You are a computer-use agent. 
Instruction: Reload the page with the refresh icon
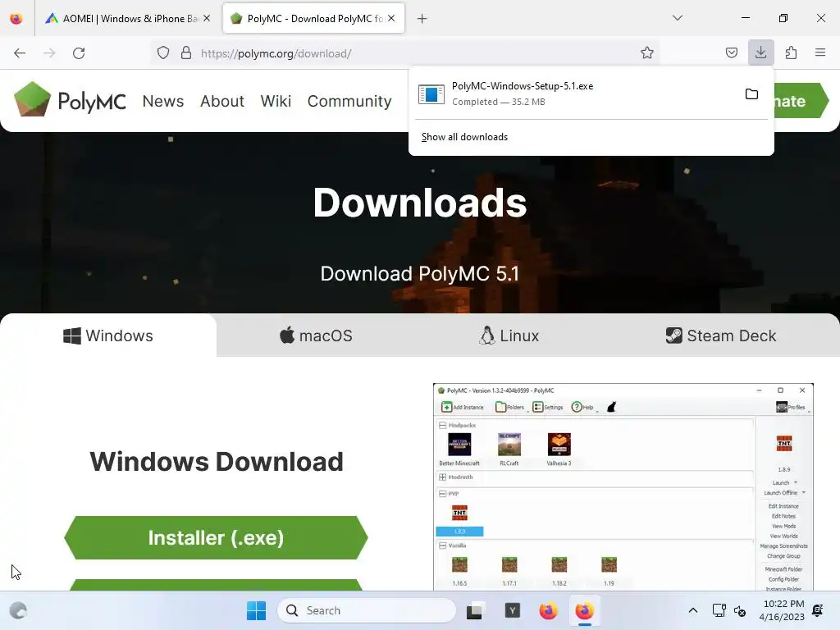pos(79,53)
